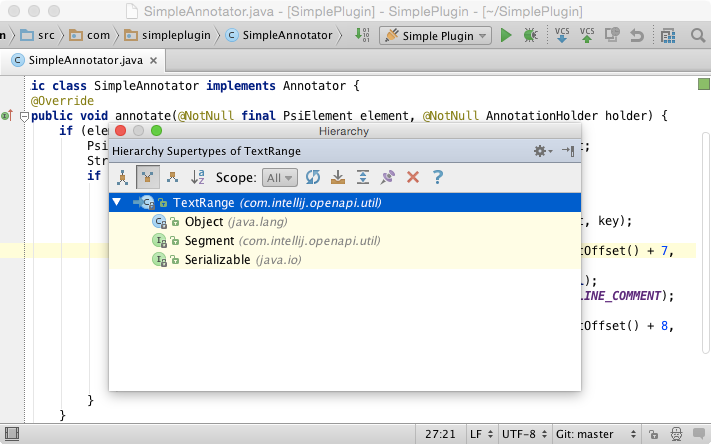The image size is (711, 444).
Task: Open inspections Hector icon
Action: click(x=676, y=434)
